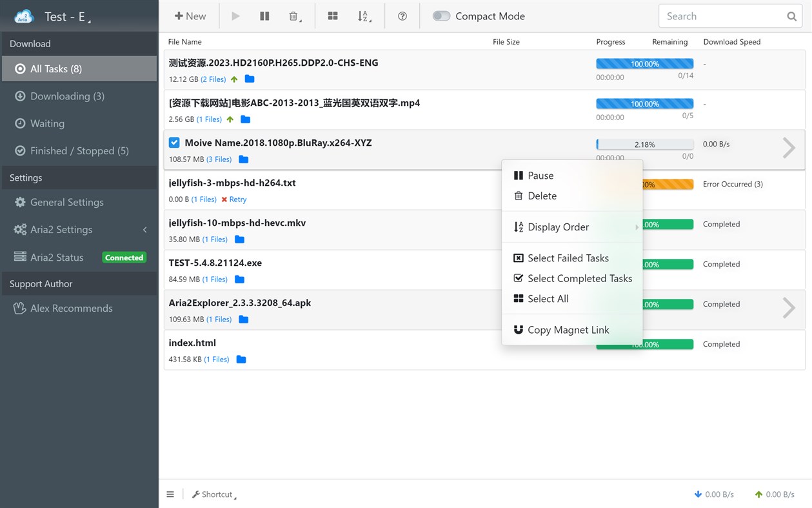Click the hamburger menu icon in status bar
812x508 pixels.
[170, 494]
